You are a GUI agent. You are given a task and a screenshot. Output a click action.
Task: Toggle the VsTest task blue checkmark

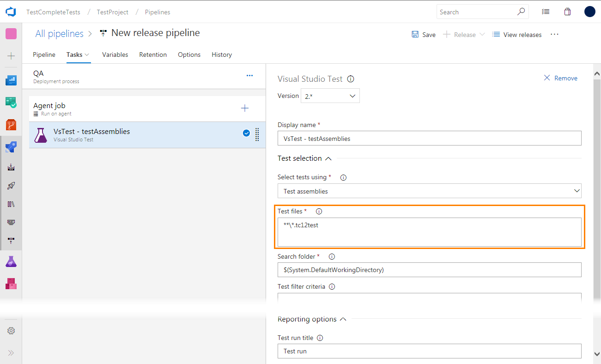coord(246,133)
